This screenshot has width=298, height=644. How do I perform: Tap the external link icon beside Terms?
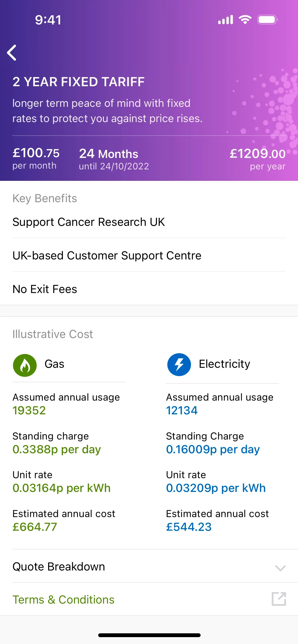coord(279,599)
